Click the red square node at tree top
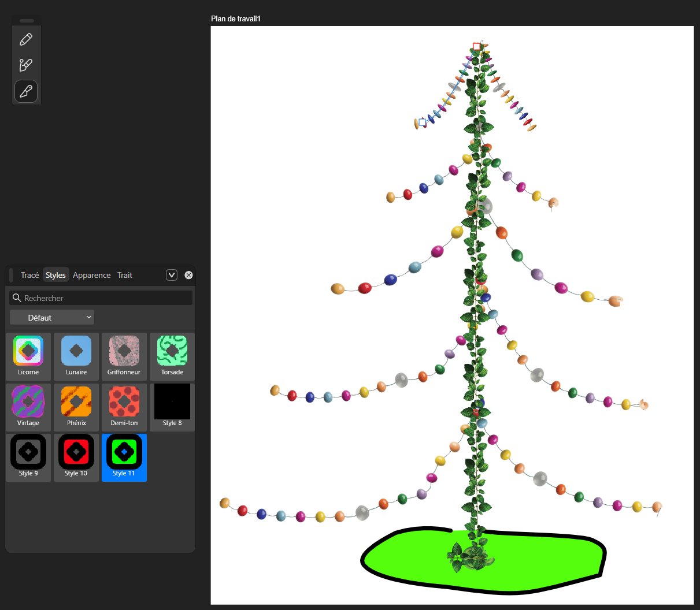The image size is (700, 610). pyautogui.click(x=476, y=46)
